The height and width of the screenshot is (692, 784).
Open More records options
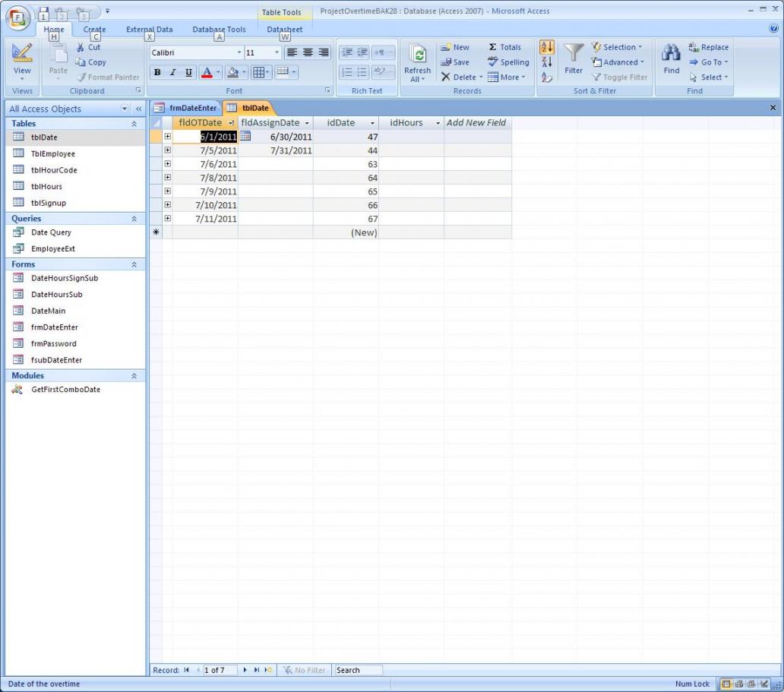point(507,77)
